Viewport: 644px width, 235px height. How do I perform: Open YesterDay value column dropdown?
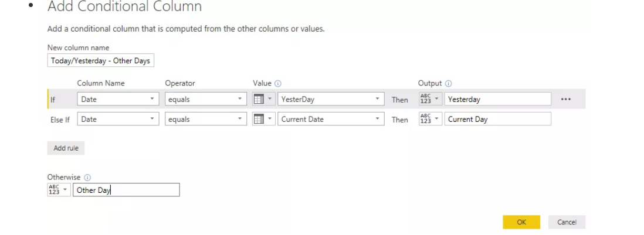[331, 99]
